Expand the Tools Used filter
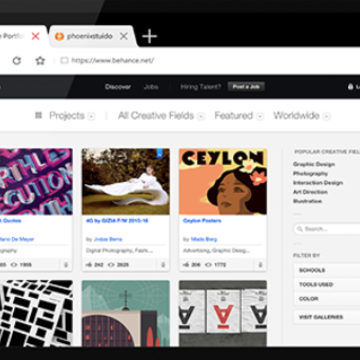The image size is (360, 360). point(327,284)
